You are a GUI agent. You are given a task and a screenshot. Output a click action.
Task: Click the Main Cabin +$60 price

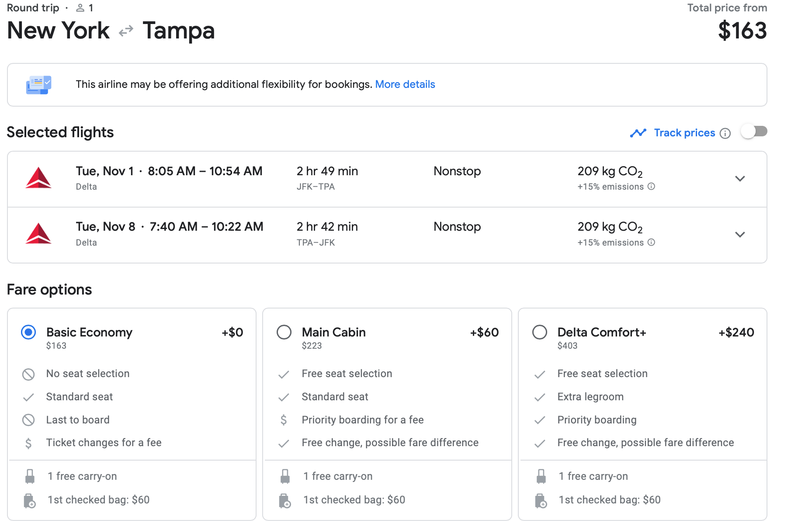484,333
